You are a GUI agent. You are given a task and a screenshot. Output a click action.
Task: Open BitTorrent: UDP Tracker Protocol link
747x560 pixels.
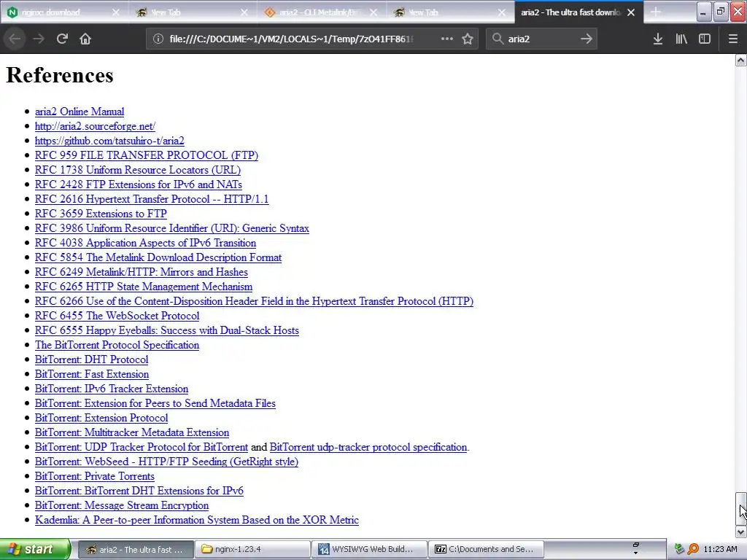click(141, 447)
